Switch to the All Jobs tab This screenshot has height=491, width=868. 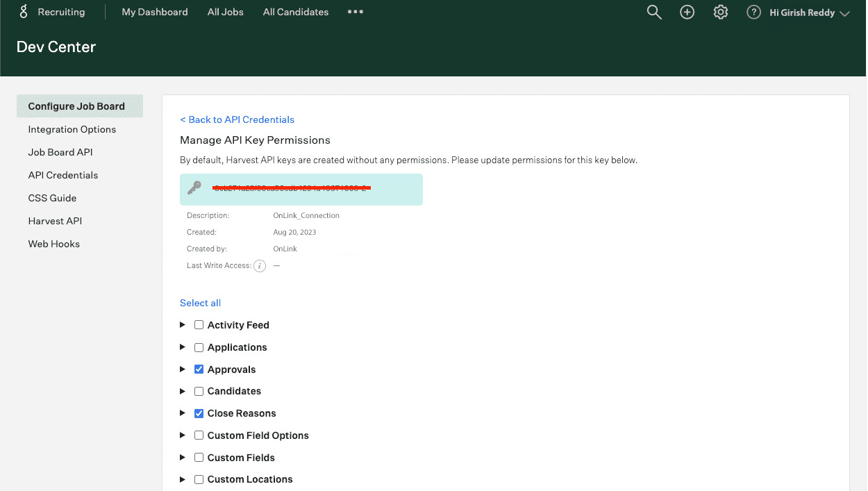(x=225, y=12)
